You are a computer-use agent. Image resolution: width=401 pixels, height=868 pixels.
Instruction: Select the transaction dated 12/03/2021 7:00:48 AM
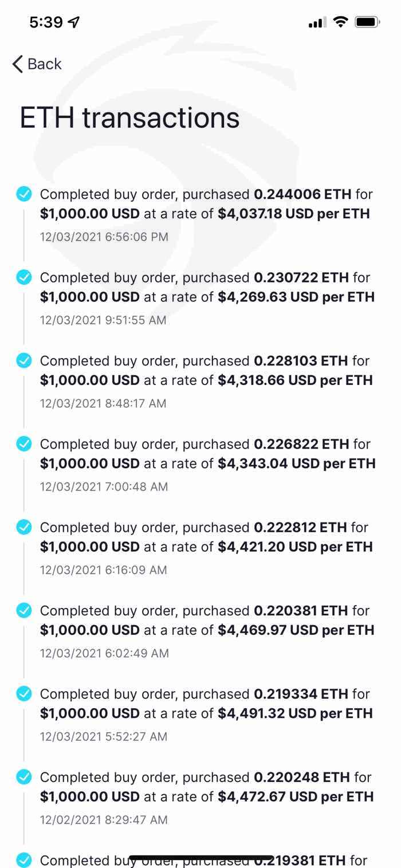pos(104,486)
